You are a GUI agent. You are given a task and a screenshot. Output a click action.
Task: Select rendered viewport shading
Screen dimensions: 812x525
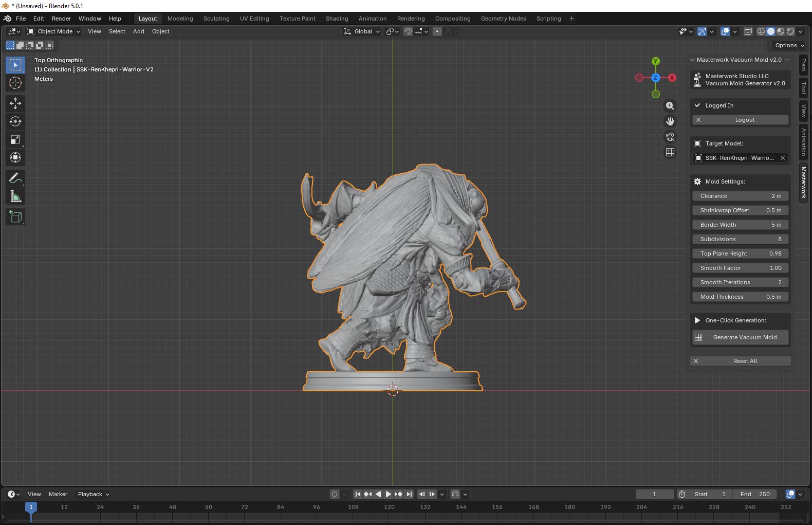click(x=790, y=31)
